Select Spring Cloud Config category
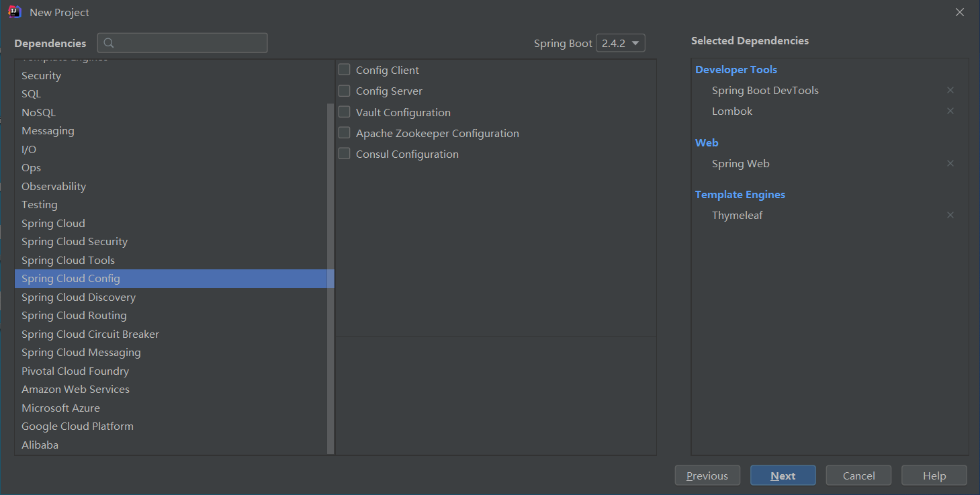The height and width of the screenshot is (495, 980). (x=171, y=279)
